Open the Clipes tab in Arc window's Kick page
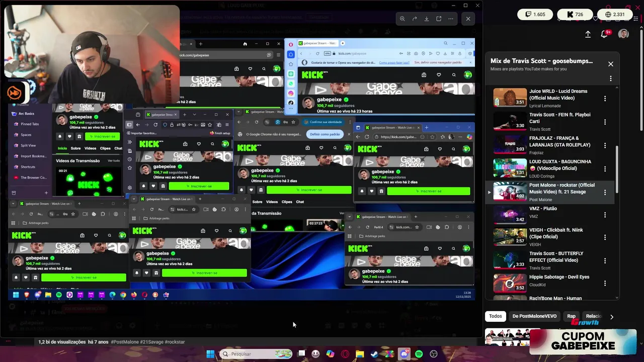644x362 pixels. point(105,148)
